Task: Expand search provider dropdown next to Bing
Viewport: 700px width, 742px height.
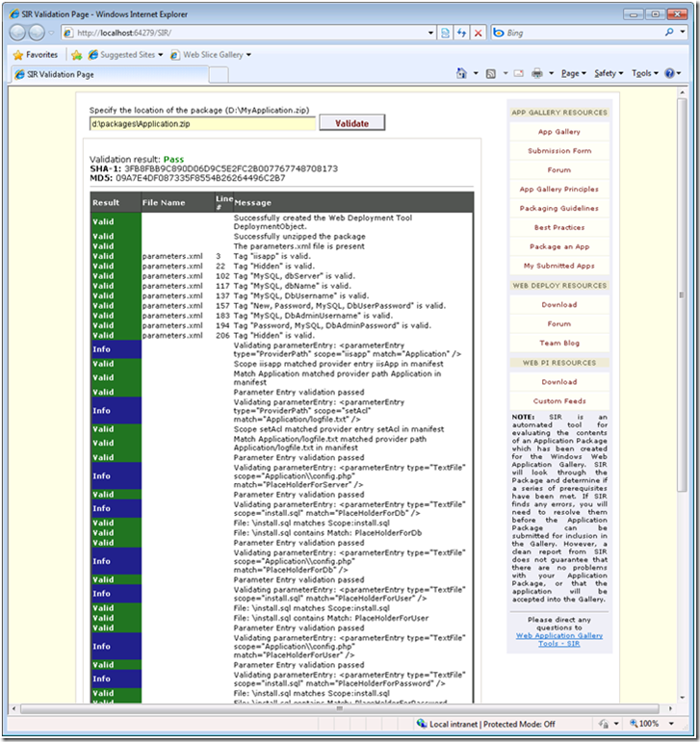Action: [x=683, y=32]
